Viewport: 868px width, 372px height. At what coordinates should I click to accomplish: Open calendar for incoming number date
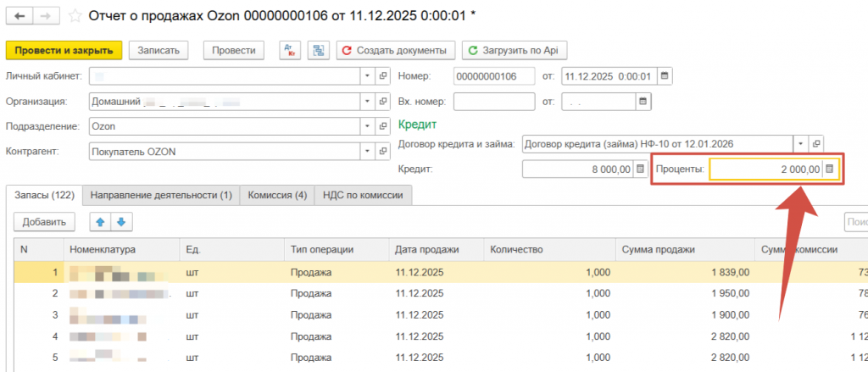(643, 102)
